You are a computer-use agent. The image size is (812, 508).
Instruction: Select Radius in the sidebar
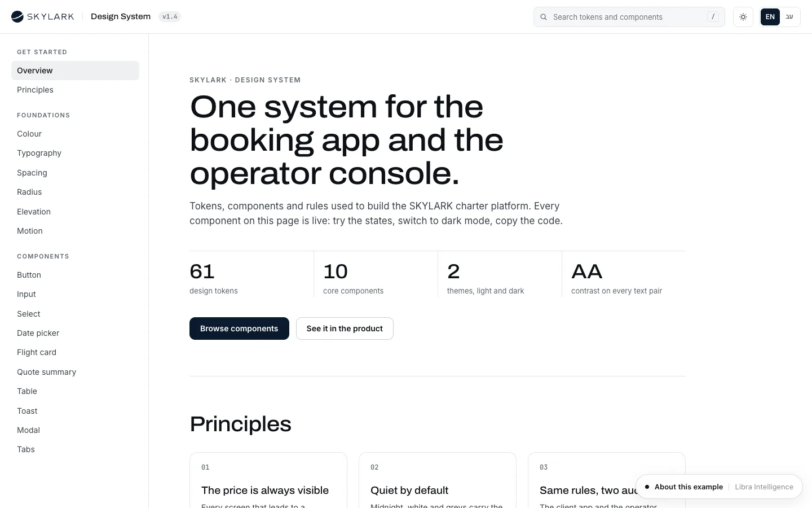[x=75, y=192]
